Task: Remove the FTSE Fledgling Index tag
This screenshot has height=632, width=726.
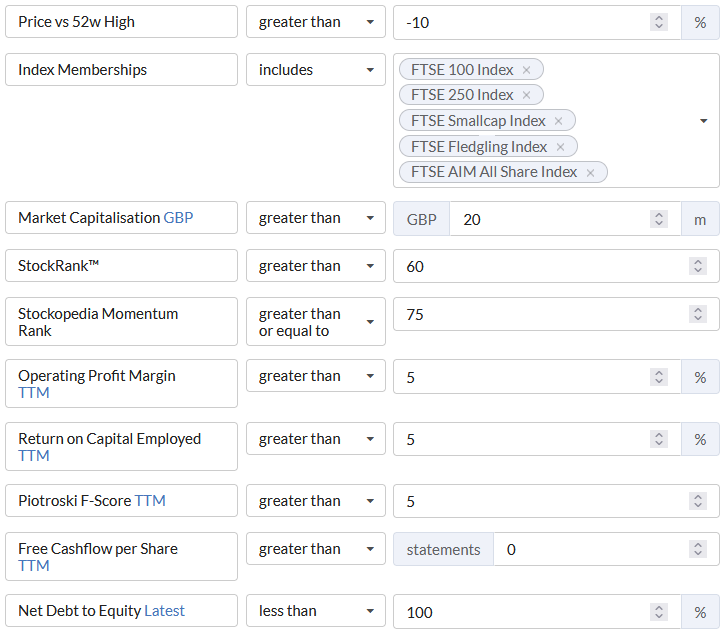Action: click(561, 147)
